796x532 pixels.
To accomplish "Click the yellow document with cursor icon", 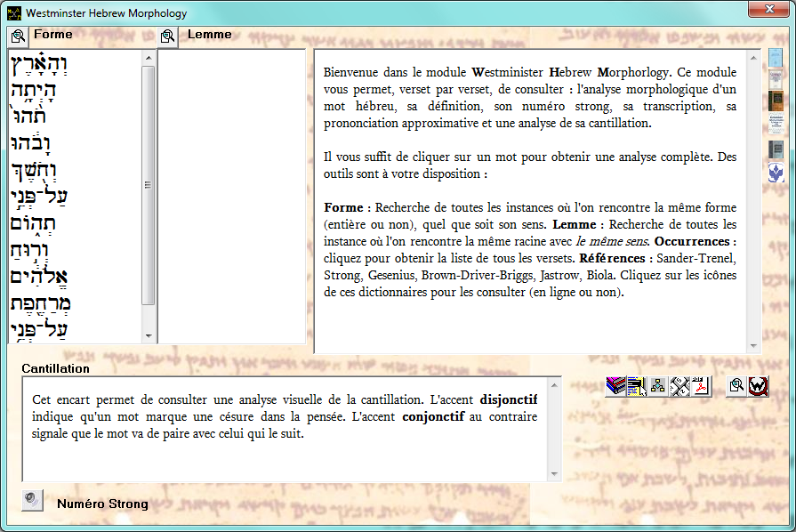I will 637,386.
